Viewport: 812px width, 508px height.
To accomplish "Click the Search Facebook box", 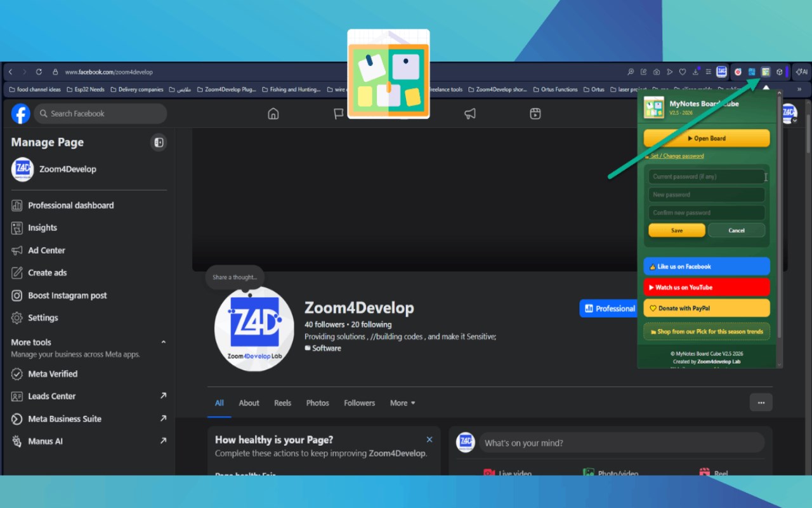I will [100, 114].
